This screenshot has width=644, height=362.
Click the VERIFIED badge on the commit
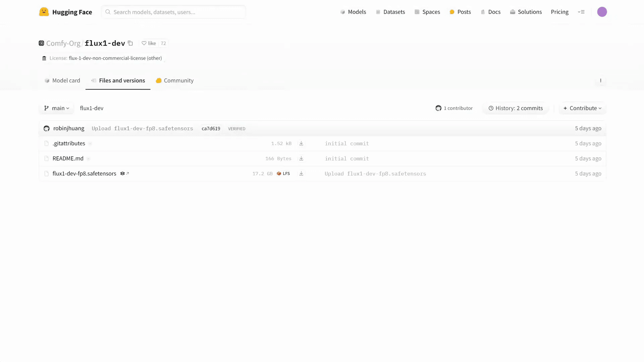tap(237, 128)
